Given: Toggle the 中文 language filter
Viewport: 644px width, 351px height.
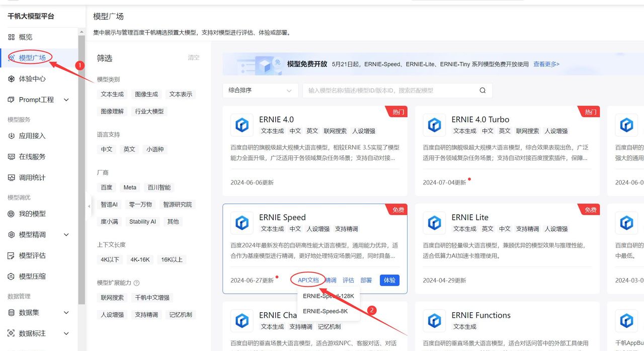Looking at the screenshot, I should click(107, 149).
